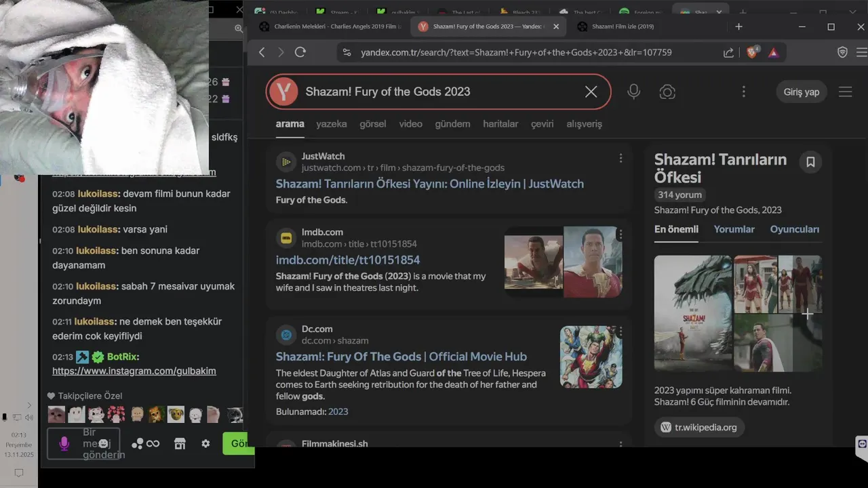Click the chat message input field

click(x=83, y=443)
